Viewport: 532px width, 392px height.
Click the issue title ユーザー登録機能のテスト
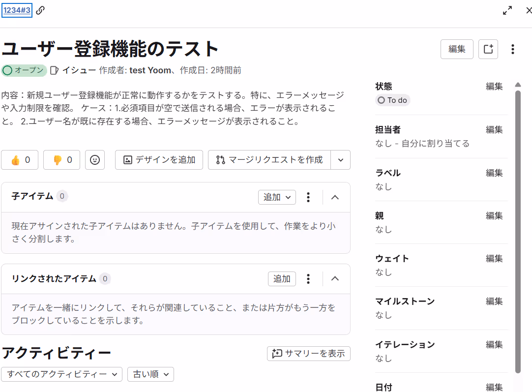tap(110, 49)
